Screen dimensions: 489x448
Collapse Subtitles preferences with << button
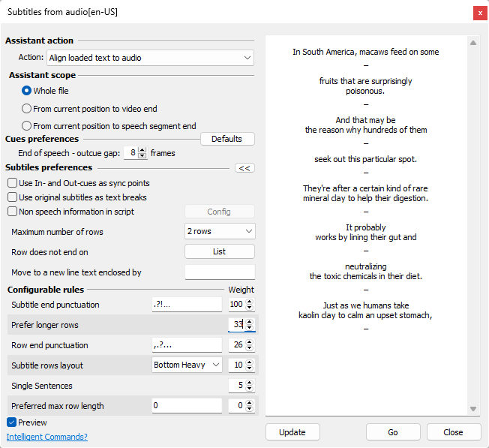pyautogui.click(x=244, y=168)
